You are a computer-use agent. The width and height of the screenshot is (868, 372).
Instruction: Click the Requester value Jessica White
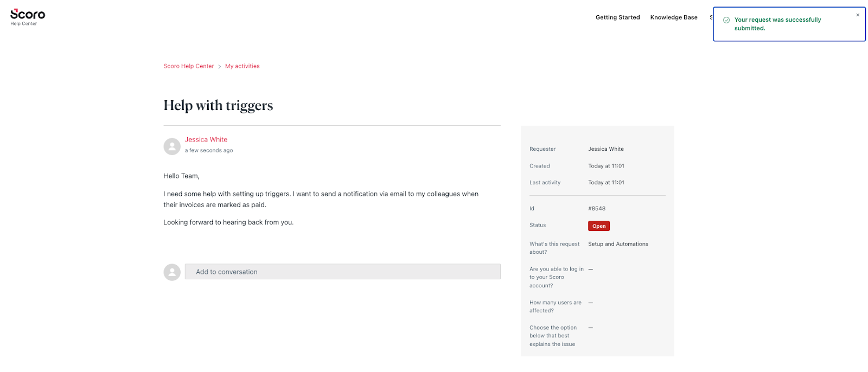pos(606,149)
